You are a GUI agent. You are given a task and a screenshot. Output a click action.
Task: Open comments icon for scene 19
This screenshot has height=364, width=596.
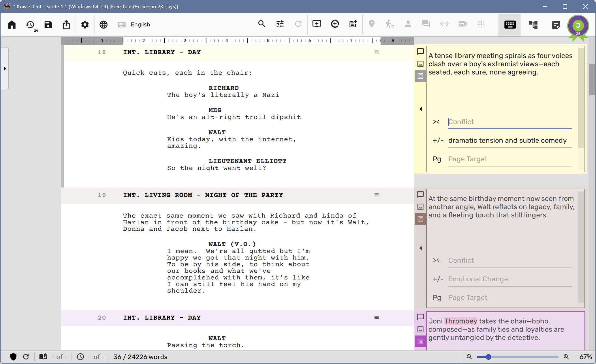coord(420,194)
